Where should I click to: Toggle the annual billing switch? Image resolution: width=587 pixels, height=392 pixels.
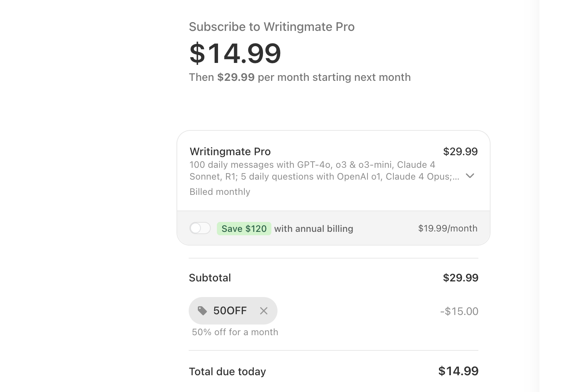200,228
